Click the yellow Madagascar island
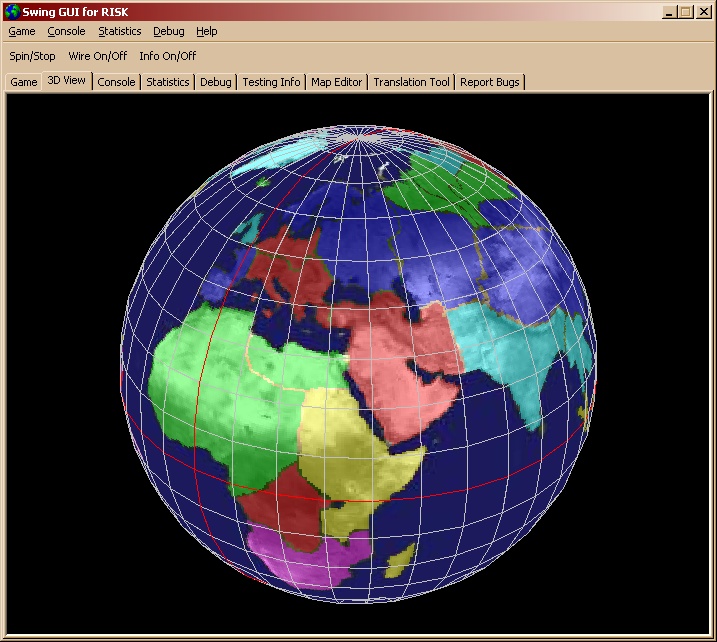 click(401, 560)
